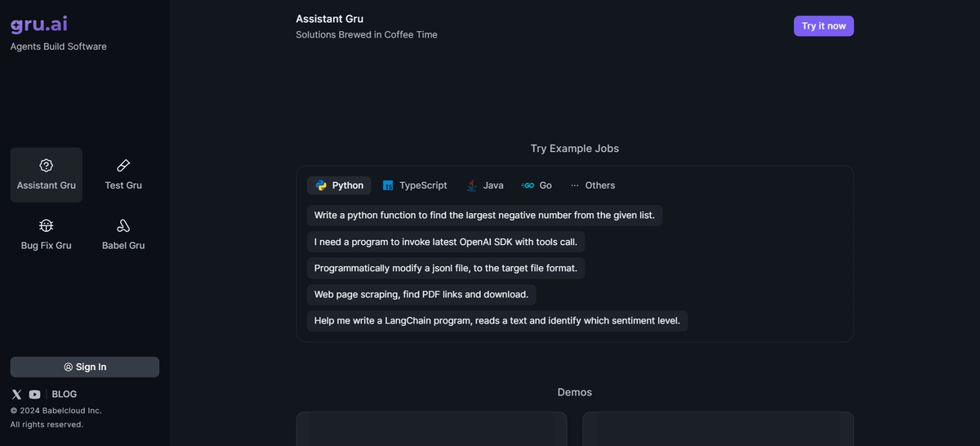Click the Try it now button
This screenshot has width=980, height=446.
[x=823, y=26]
